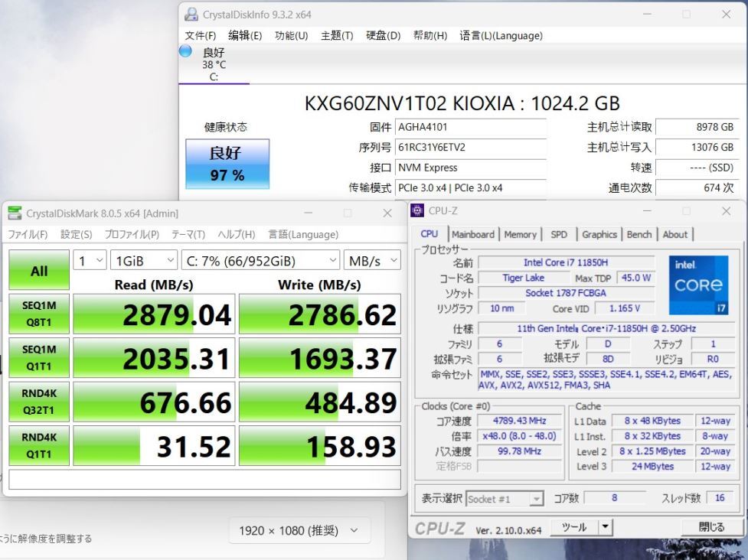Click the serial number 61RC31Y6ETV2
The image size is (748, 560).
click(470, 148)
